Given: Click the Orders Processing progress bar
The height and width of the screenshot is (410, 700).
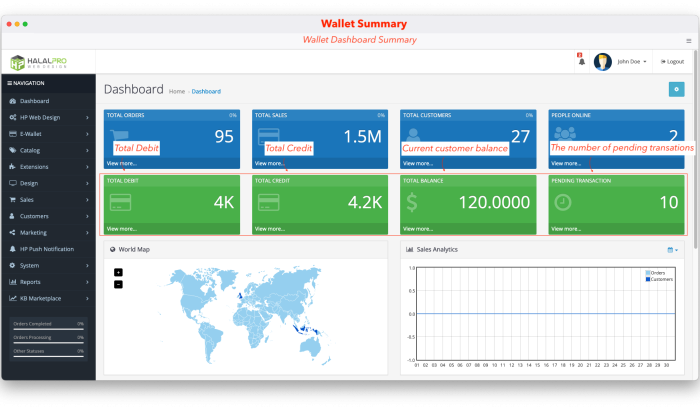Looking at the screenshot, I should (49, 343).
